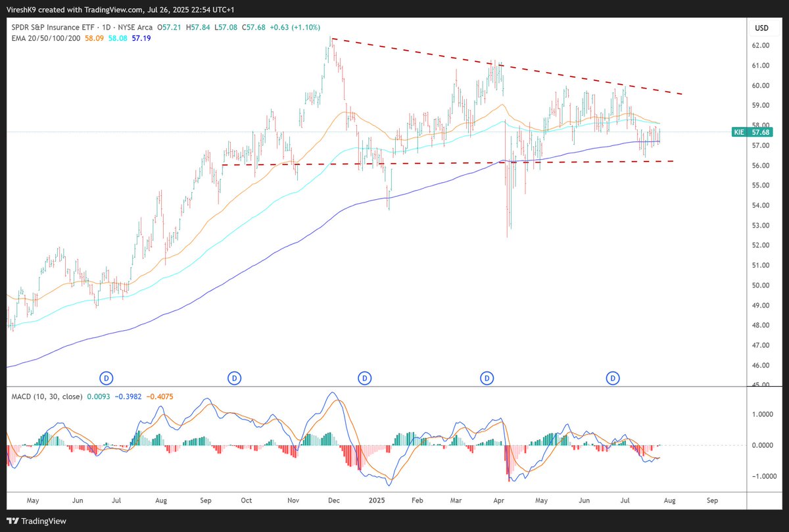Click the dividend marker D near the 2025 label
Image resolution: width=789 pixels, height=532 pixels.
[x=364, y=378]
